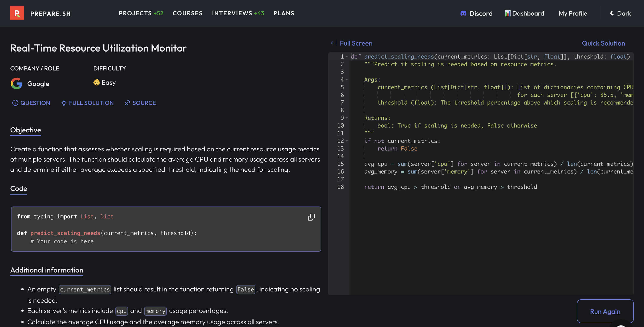Viewport: 644px width, 327px height.
Task: Click the Full Screen link
Action: 352,43
